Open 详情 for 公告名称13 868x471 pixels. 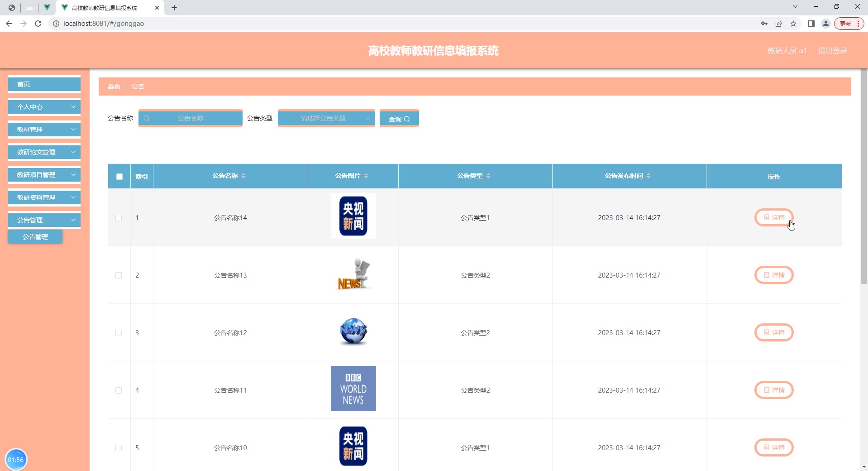click(x=774, y=275)
